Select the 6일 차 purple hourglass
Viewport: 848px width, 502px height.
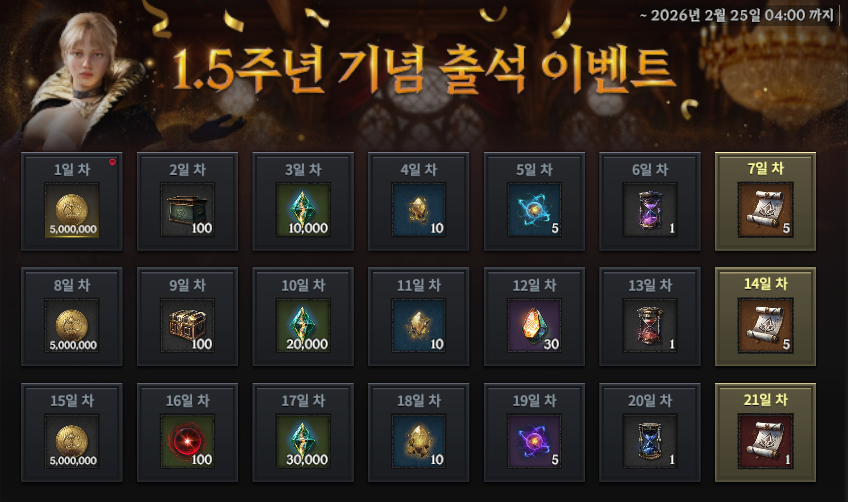pyautogui.click(x=650, y=210)
